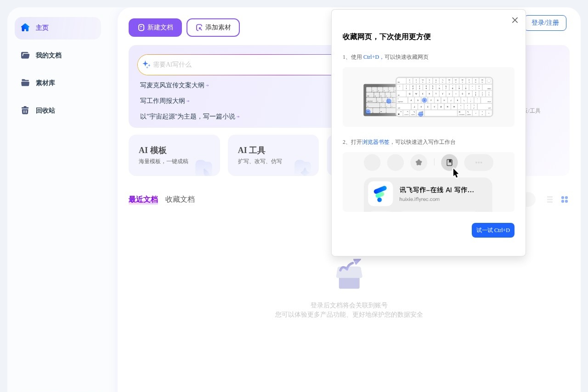Click the My Documents folder icon
This screenshot has height=392, width=588.
pyautogui.click(x=25, y=55)
